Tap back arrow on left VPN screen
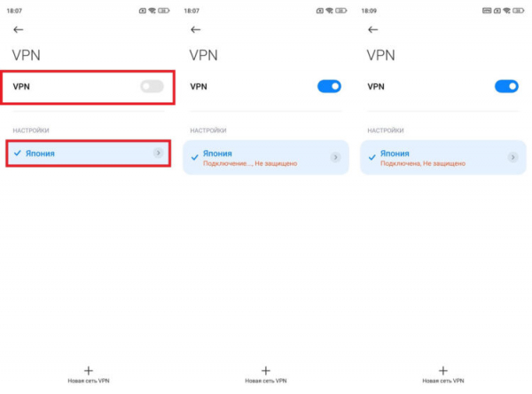The width and height of the screenshot is (532, 394). click(x=19, y=29)
